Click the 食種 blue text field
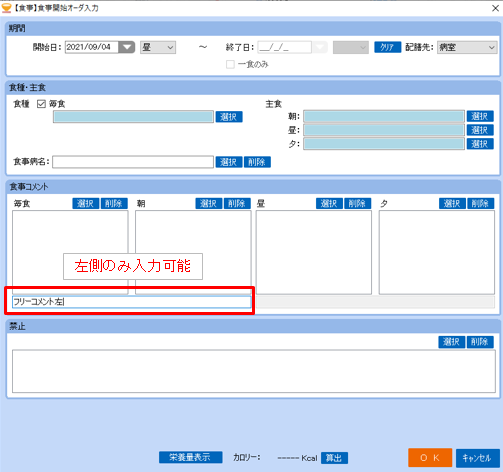 coord(133,117)
